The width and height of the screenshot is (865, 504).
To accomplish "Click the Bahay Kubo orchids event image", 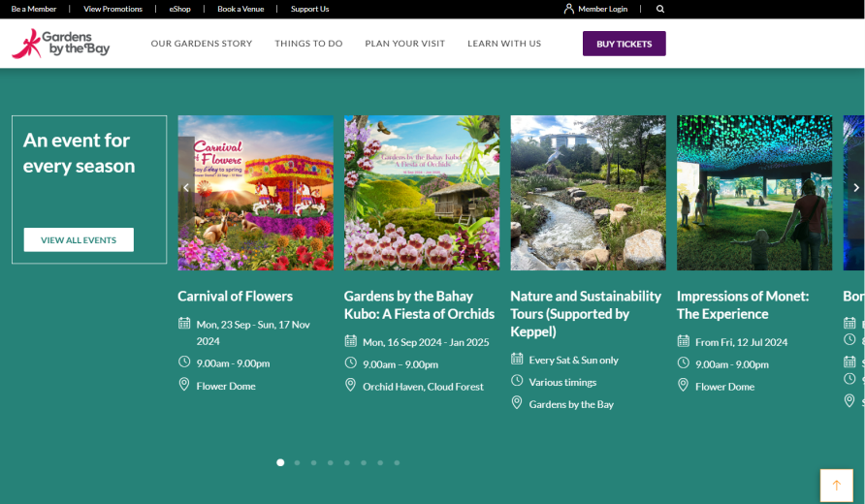I will pos(422,193).
